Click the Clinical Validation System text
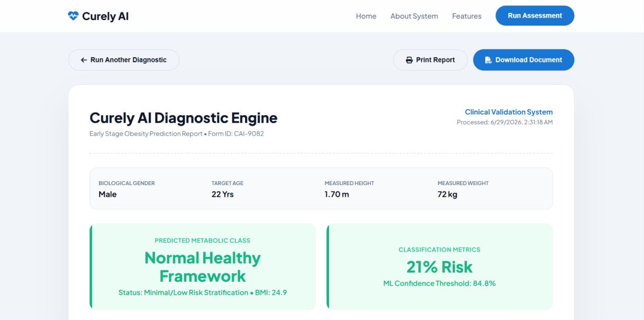This screenshot has width=644, height=320. [x=509, y=112]
